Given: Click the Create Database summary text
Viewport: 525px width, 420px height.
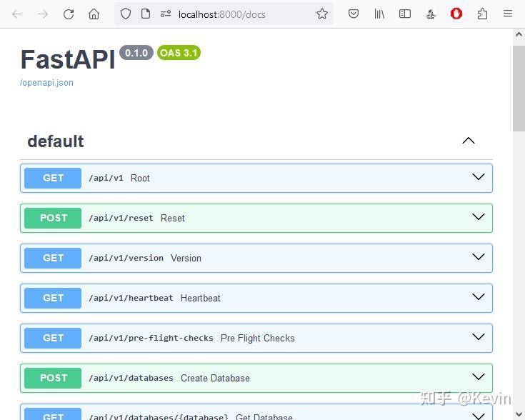Looking at the screenshot, I should click(215, 378).
